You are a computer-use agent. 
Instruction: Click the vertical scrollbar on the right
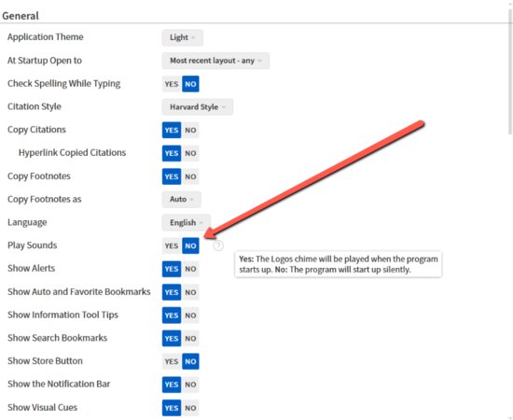coord(510,72)
